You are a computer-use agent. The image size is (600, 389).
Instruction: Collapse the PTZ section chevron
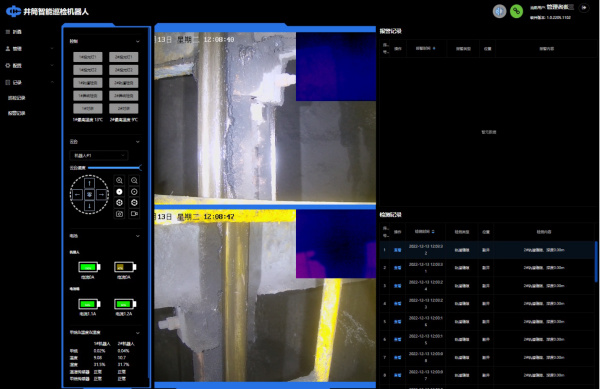click(138, 142)
